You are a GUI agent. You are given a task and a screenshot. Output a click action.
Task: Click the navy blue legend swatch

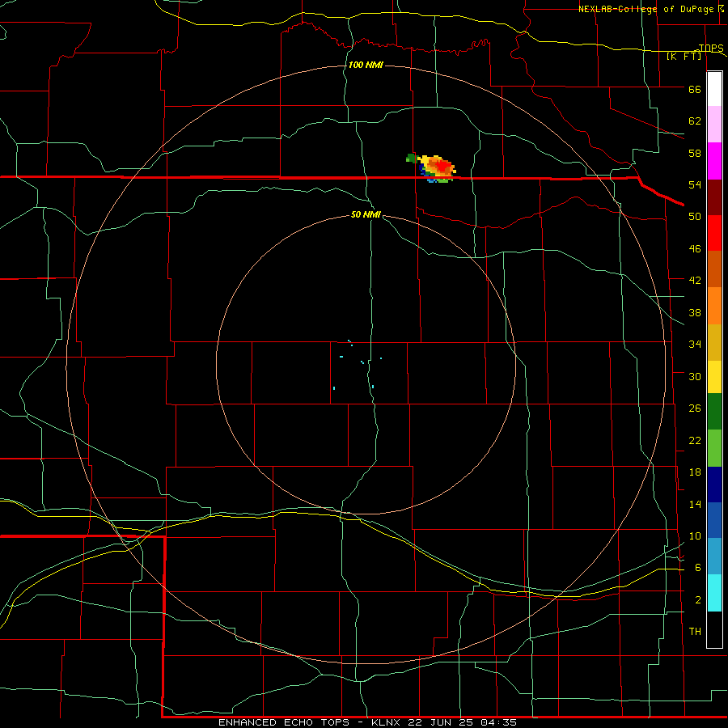coord(714,485)
